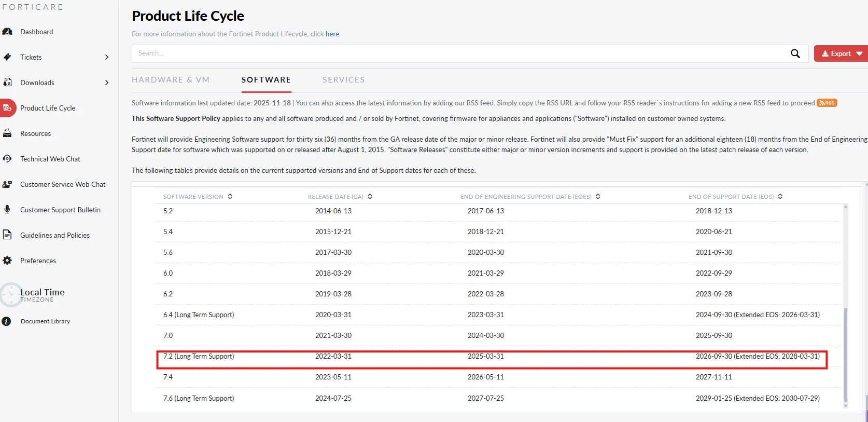Select the Software tab
This screenshot has width=868, height=422.
[x=266, y=79]
